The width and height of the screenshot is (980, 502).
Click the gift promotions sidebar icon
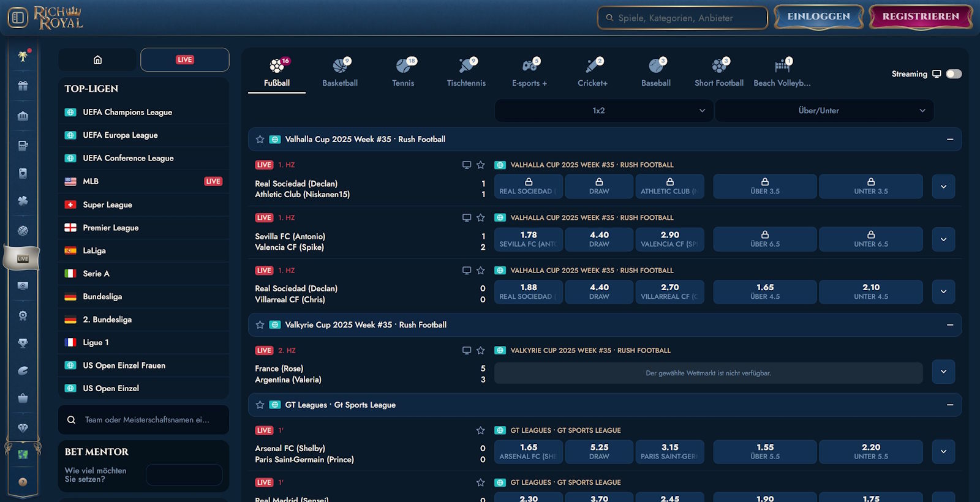tap(23, 86)
